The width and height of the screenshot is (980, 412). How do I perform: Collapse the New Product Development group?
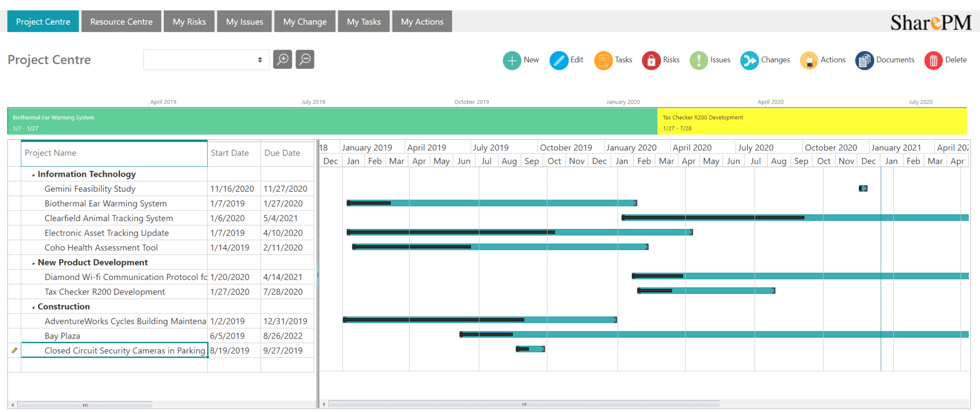(x=33, y=263)
